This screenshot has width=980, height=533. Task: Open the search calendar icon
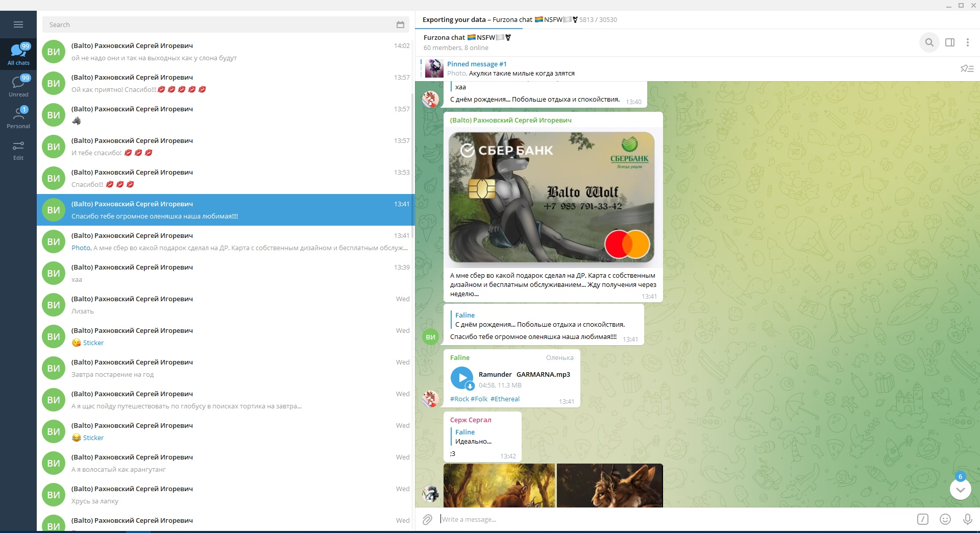[400, 25]
